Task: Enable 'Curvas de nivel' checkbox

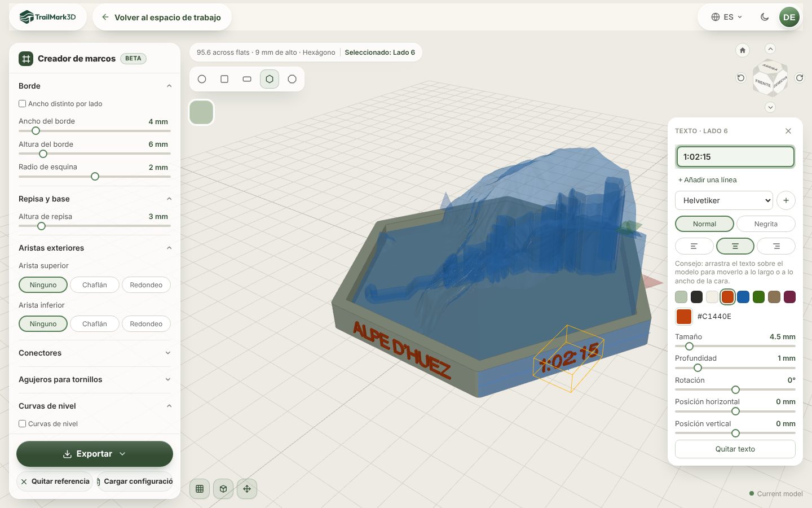Action: point(23,424)
